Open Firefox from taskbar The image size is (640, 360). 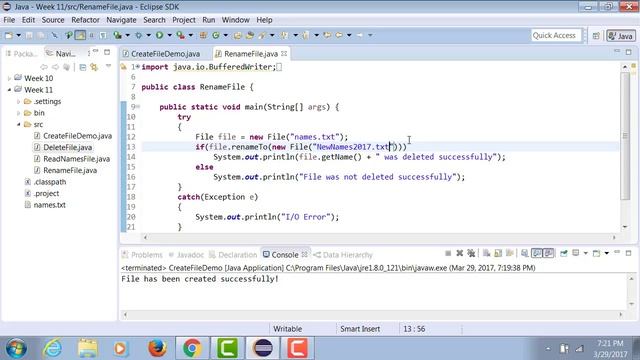click(x=157, y=348)
